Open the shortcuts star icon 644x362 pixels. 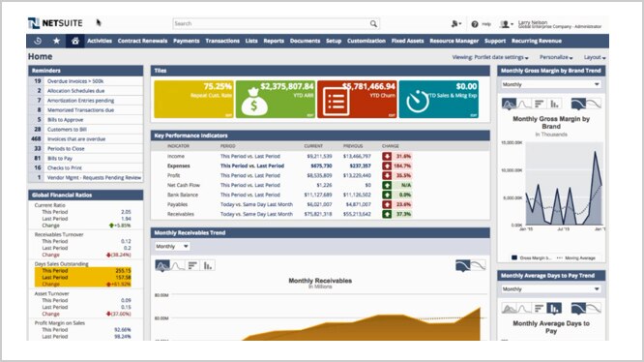coord(57,41)
